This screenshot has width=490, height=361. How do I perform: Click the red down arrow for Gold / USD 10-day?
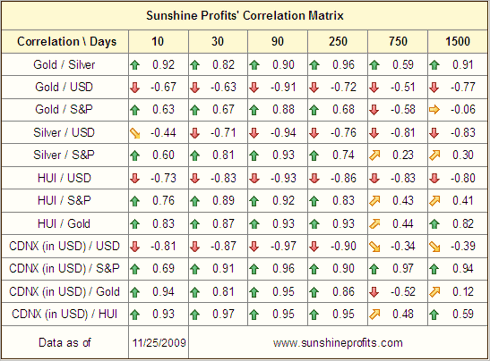[x=135, y=88]
